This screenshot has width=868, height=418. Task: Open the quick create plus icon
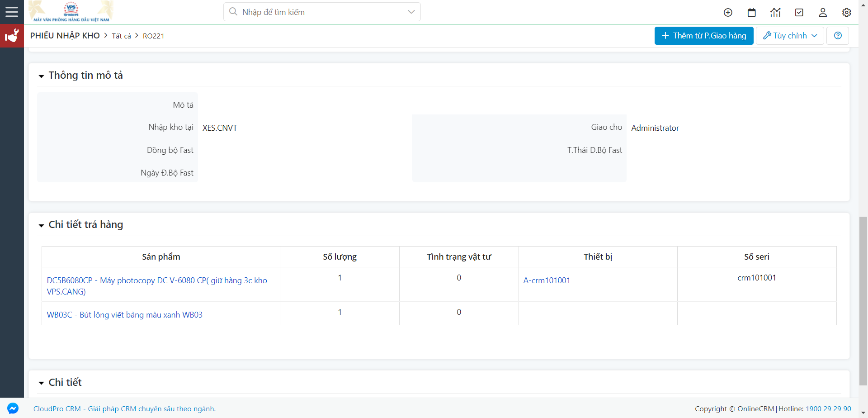[x=728, y=13]
